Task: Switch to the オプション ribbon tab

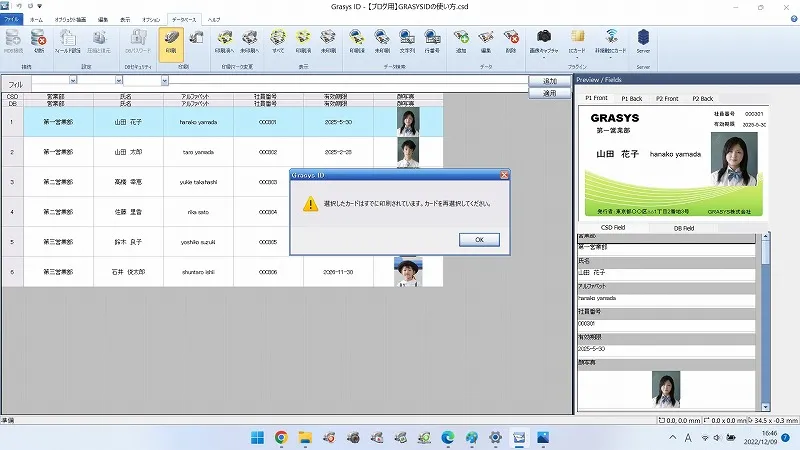Action: click(151, 19)
